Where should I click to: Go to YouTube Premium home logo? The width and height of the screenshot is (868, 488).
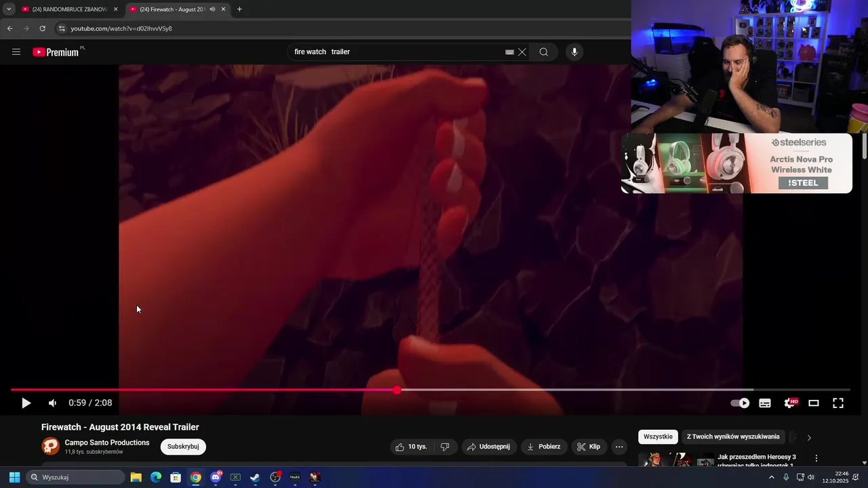click(x=57, y=52)
